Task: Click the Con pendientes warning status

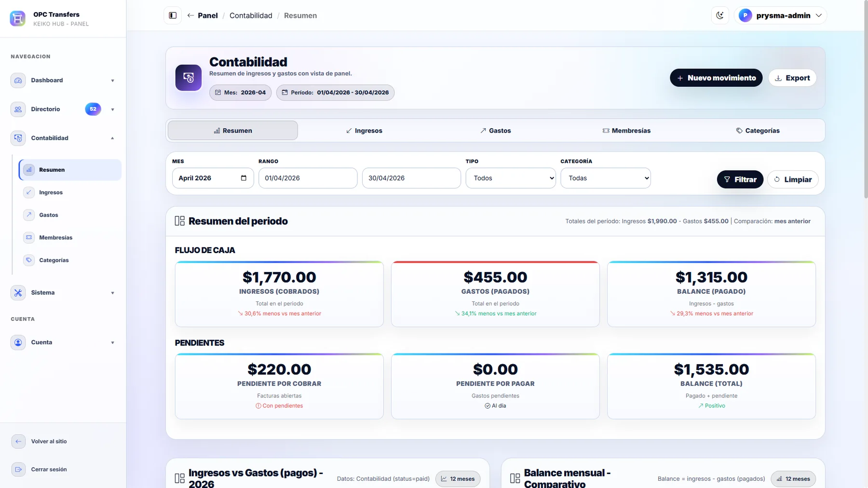Action: (279, 406)
